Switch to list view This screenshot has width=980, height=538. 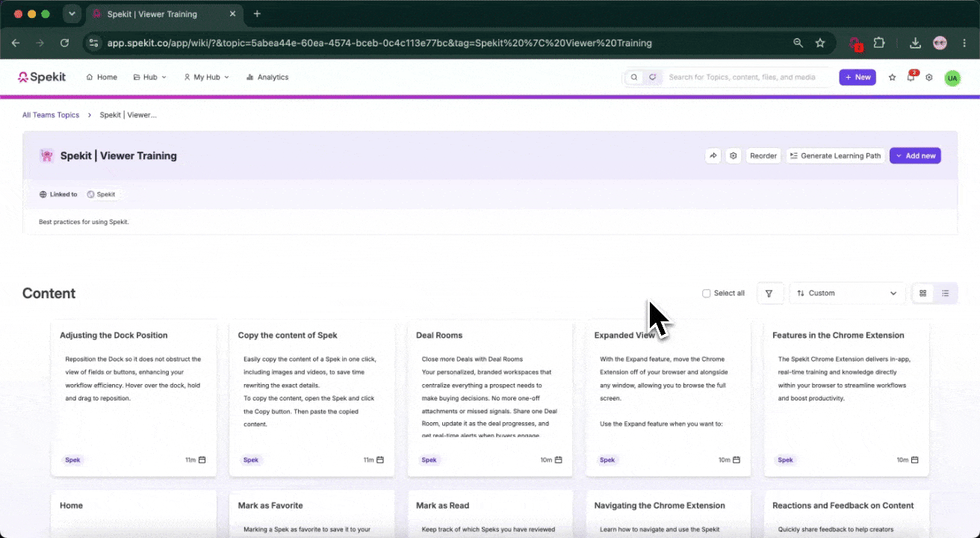(946, 294)
